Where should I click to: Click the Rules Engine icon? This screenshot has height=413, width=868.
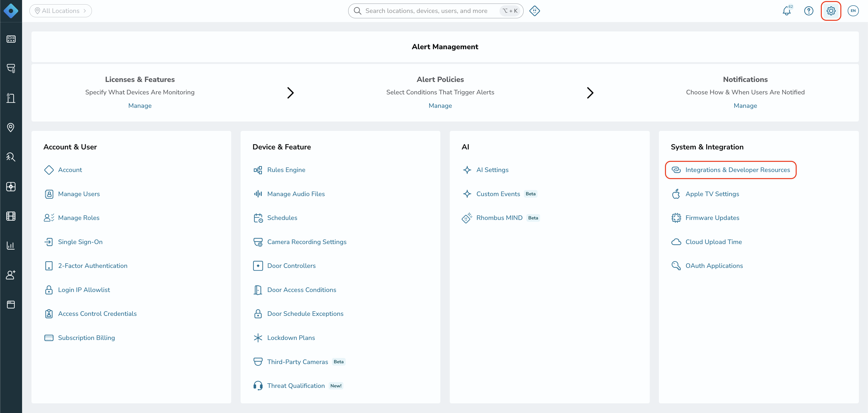click(258, 170)
